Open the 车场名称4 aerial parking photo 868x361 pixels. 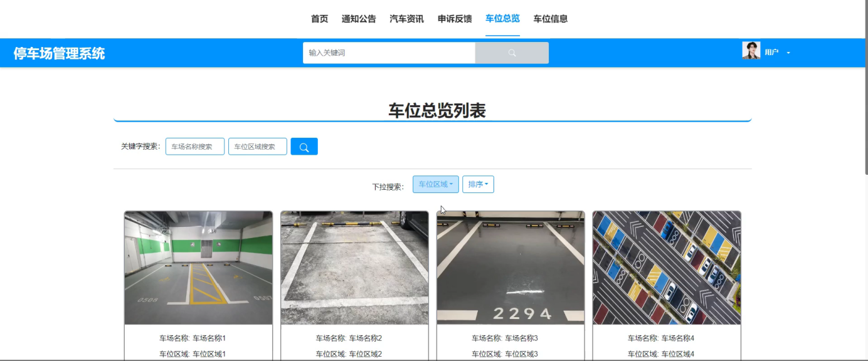(x=667, y=268)
